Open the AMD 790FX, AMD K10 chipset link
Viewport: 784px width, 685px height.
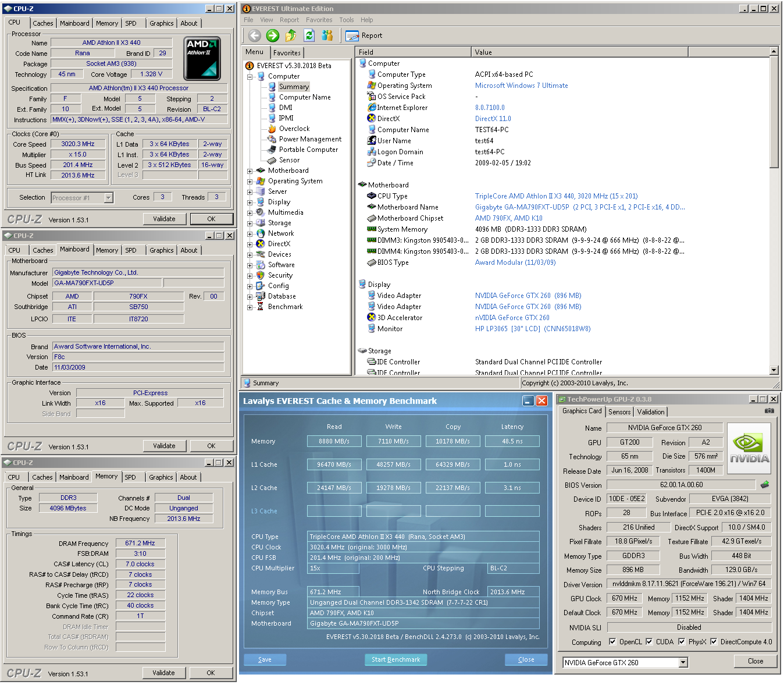click(508, 218)
